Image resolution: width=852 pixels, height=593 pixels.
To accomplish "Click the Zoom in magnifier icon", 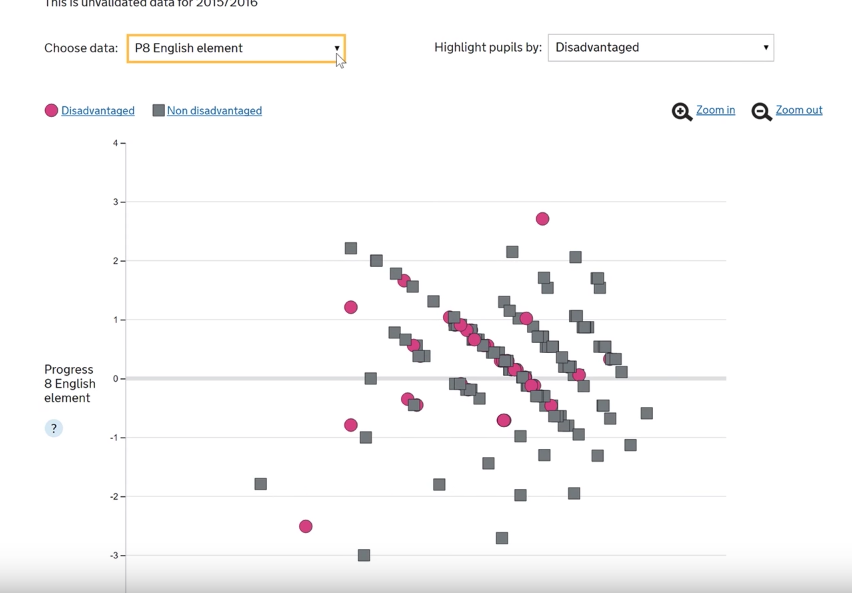I will [x=682, y=112].
